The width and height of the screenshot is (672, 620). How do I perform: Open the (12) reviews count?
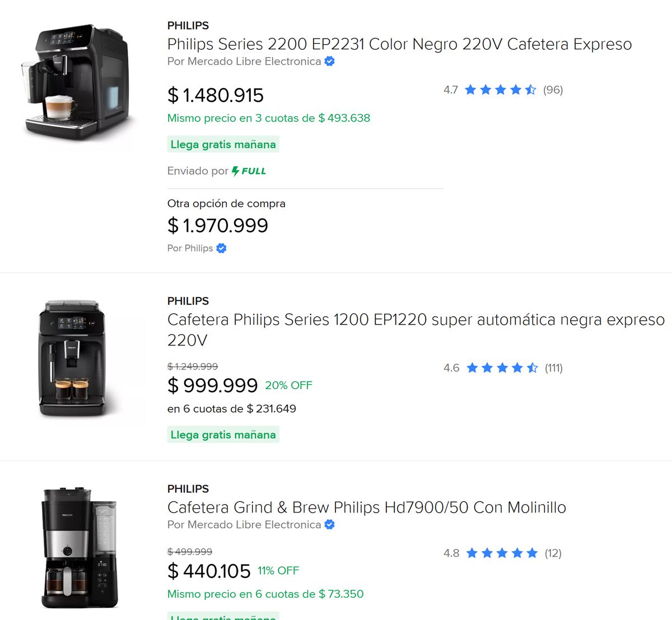[553, 553]
